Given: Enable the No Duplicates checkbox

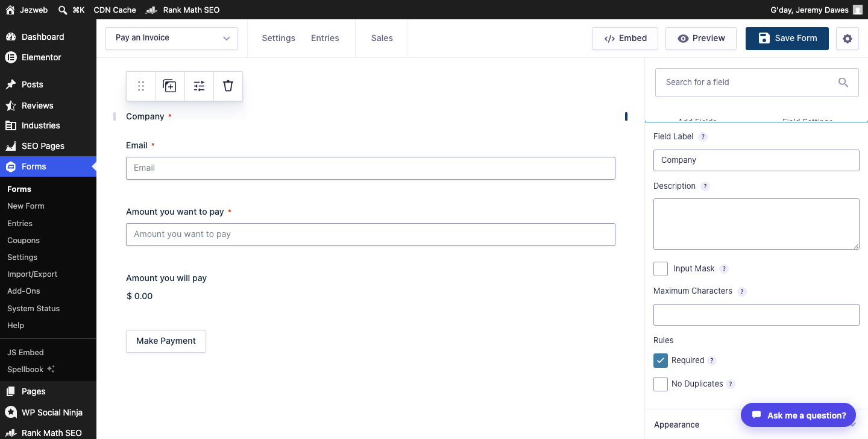Looking at the screenshot, I should point(661,384).
